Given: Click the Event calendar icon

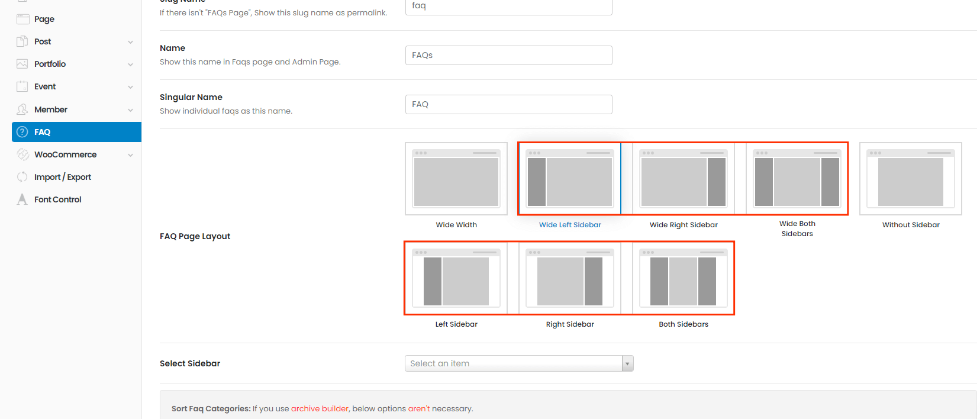Looking at the screenshot, I should pos(22,86).
